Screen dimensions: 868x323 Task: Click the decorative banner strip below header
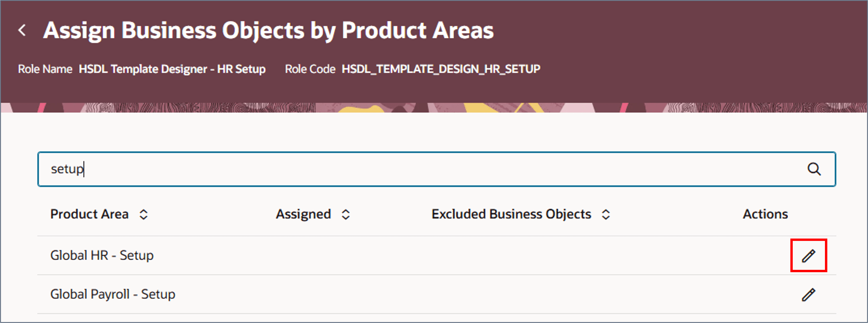point(434,108)
